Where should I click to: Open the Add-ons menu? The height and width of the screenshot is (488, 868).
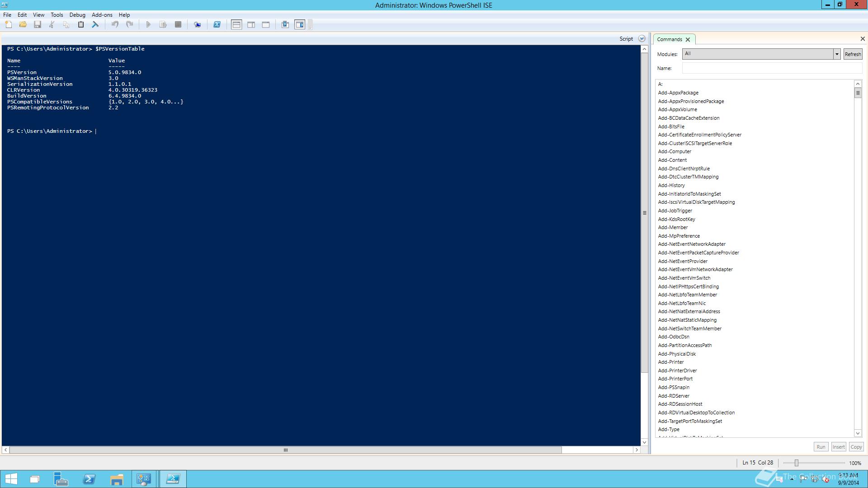point(102,15)
